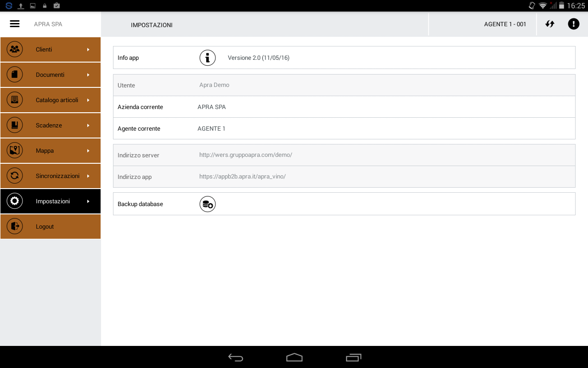Select the Azienda corrente row
Viewport: 588px width, 368px height.
[344, 107]
